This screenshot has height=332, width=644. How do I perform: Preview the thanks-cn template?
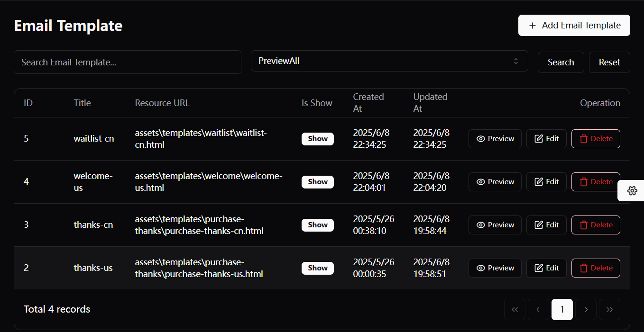(495, 225)
